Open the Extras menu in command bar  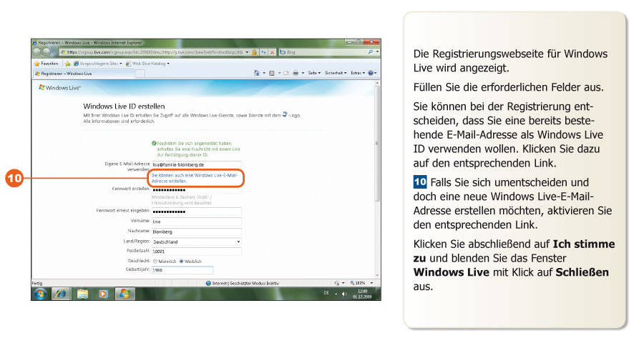tap(358, 73)
